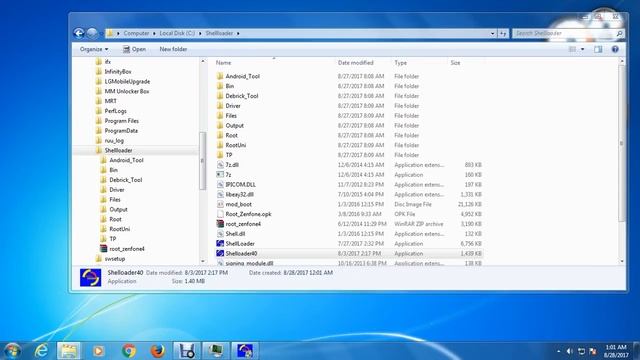Select the TP folder name in file list

(x=229, y=155)
